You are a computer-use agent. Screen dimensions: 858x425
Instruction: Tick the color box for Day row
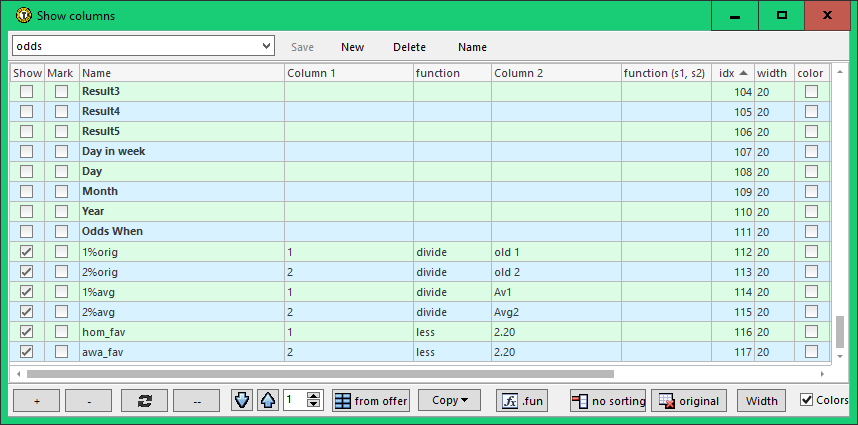tap(811, 172)
